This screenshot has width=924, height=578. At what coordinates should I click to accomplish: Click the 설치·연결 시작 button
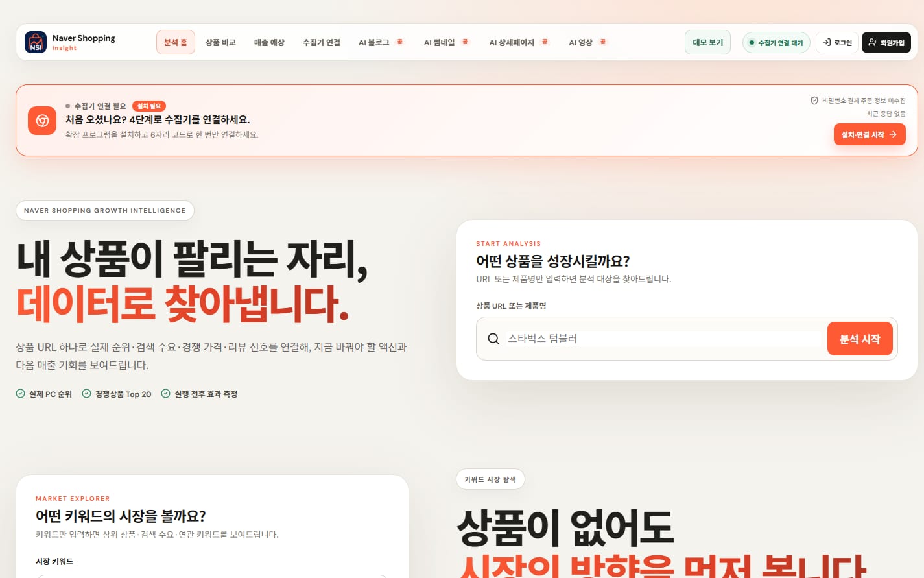click(870, 134)
